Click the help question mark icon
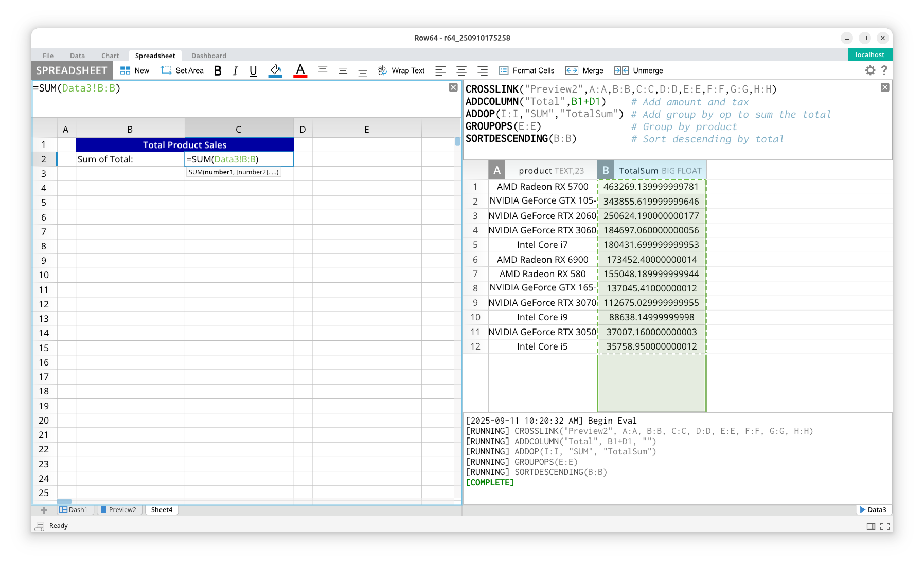Screen dimensions: 924x566 pyautogui.click(x=884, y=70)
